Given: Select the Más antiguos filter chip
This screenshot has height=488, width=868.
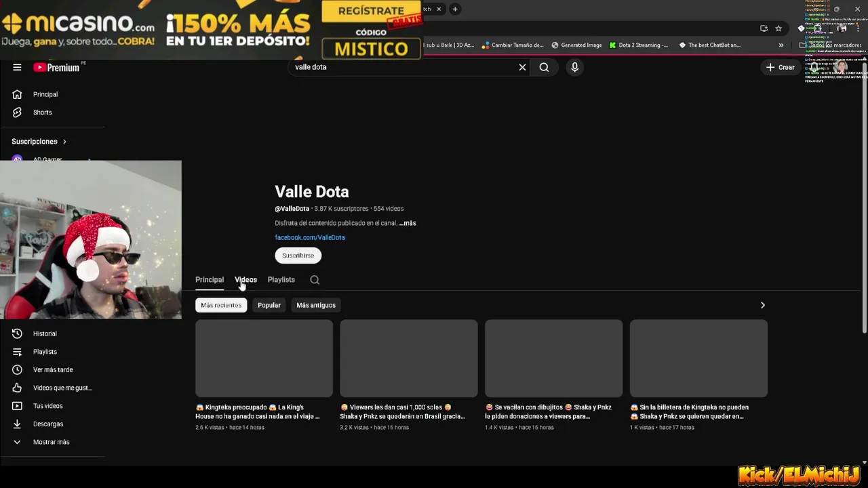Looking at the screenshot, I should point(316,305).
